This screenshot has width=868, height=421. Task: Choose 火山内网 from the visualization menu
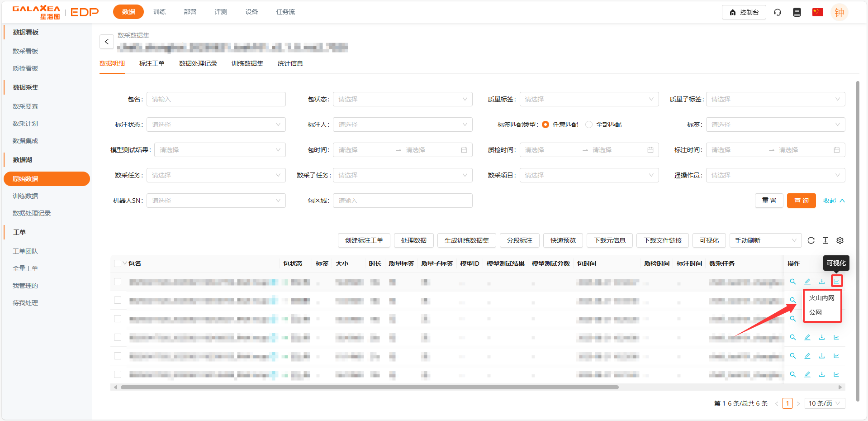coord(821,298)
